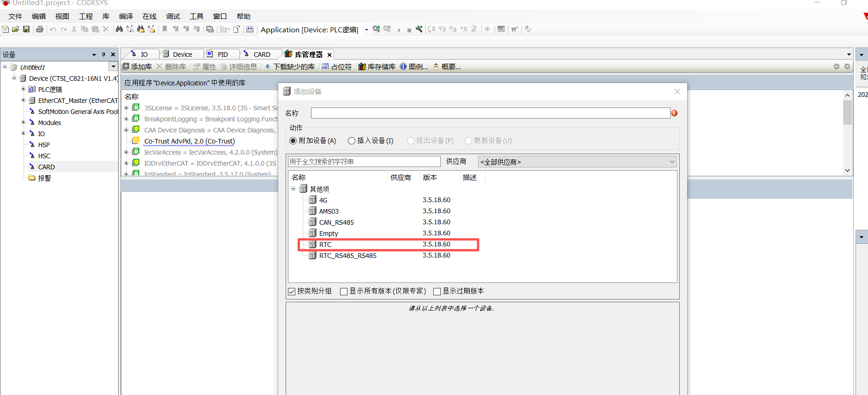Save project with the floppy disk icon
This screenshot has width=868, height=395.
click(x=26, y=29)
